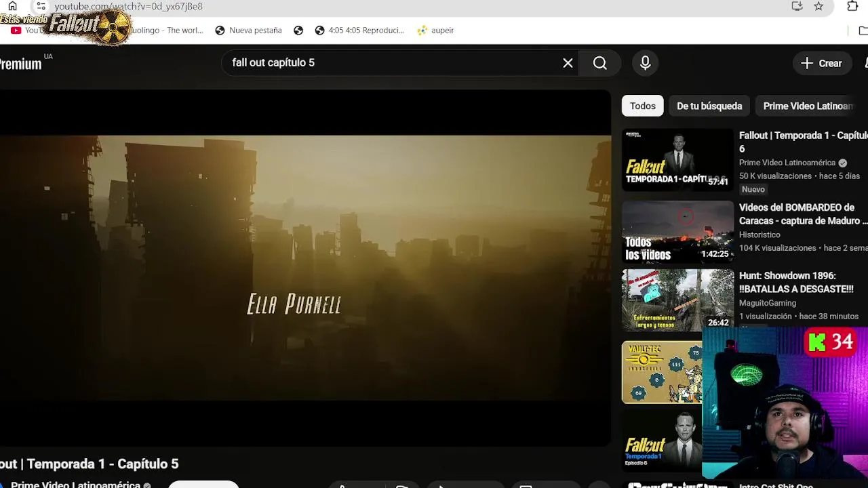The width and height of the screenshot is (868, 488).
Task: Click the video title Temporada 1 - Capítulo 5
Action: [89, 464]
